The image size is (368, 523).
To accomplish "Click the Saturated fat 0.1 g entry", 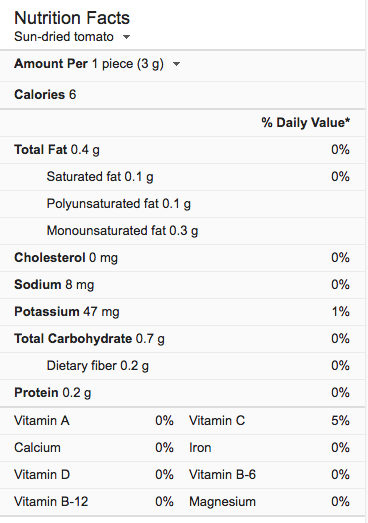I will point(100,177).
